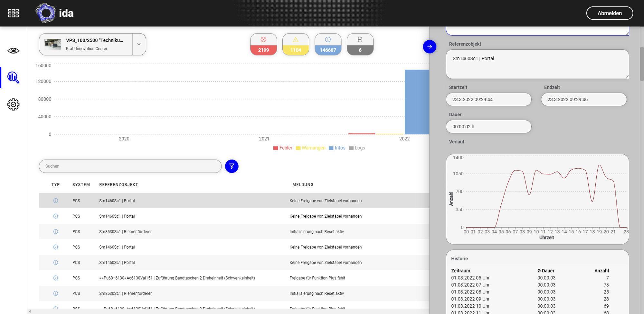Click the Startzeit field

click(488, 100)
